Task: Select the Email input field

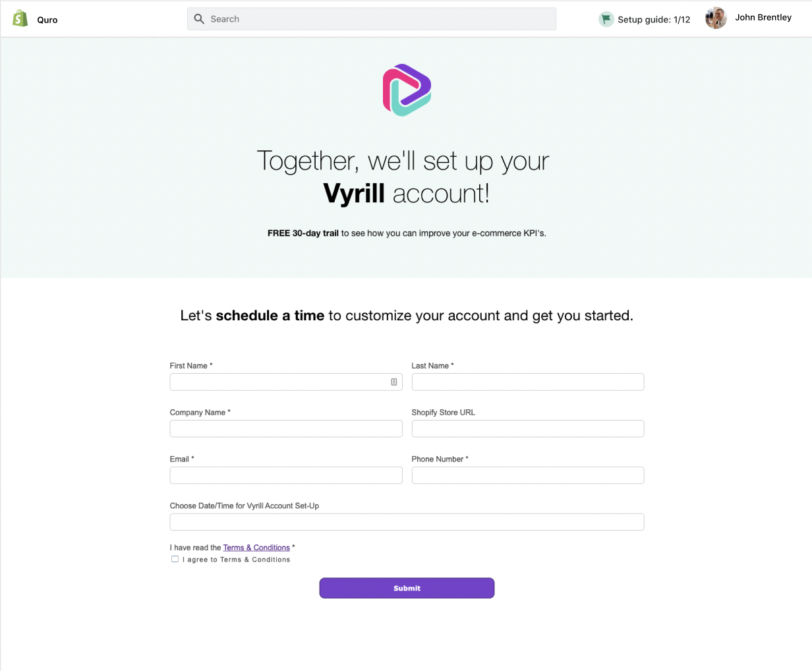Action: tap(286, 475)
